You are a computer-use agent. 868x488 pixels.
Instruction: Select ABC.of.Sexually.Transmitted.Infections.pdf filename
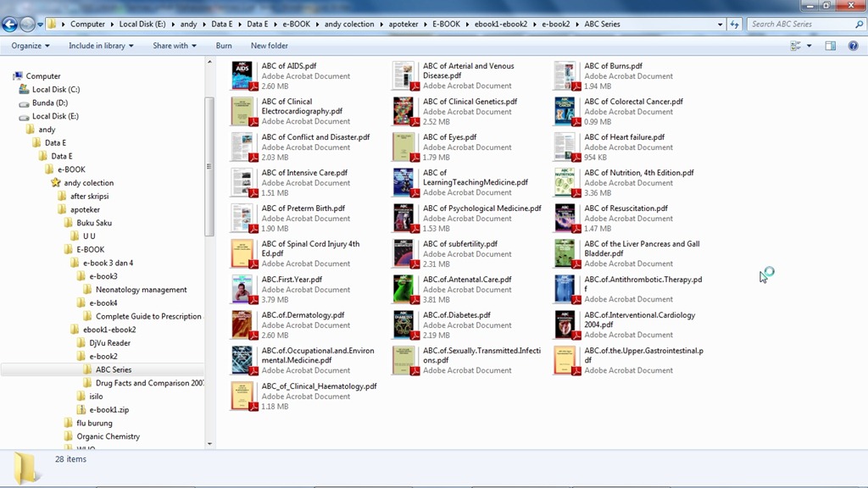[x=481, y=355]
